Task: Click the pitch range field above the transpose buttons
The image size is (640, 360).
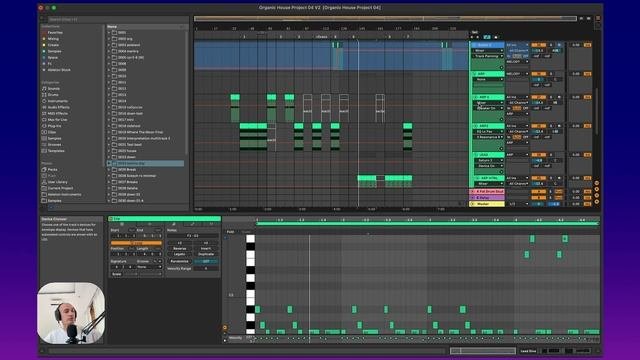Action: (x=193, y=236)
